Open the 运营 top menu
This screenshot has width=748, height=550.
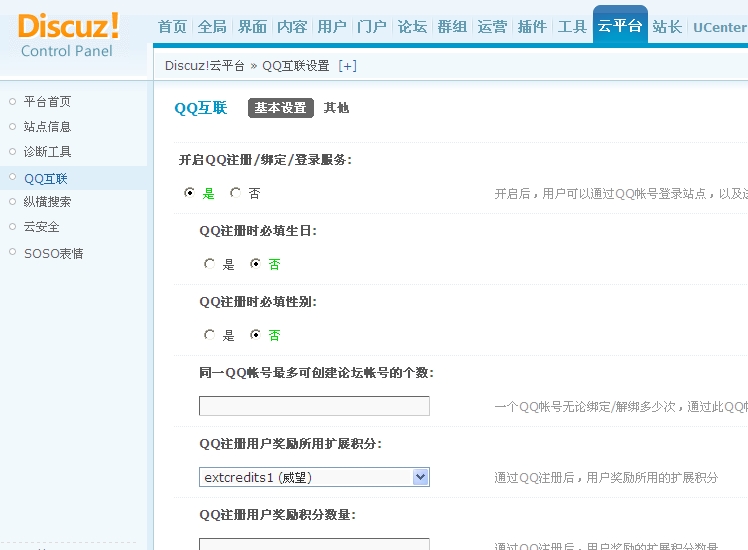(x=492, y=27)
